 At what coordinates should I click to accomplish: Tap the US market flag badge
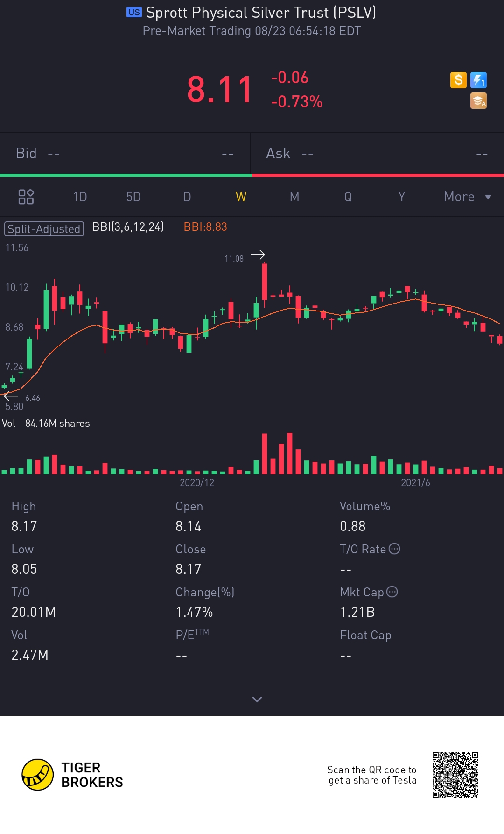tap(134, 12)
